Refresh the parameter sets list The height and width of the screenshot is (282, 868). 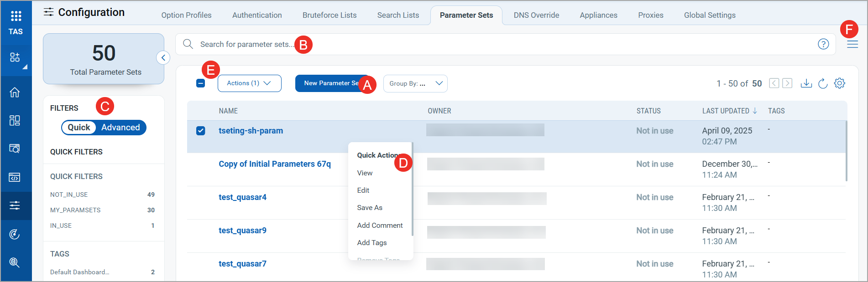[x=823, y=83]
